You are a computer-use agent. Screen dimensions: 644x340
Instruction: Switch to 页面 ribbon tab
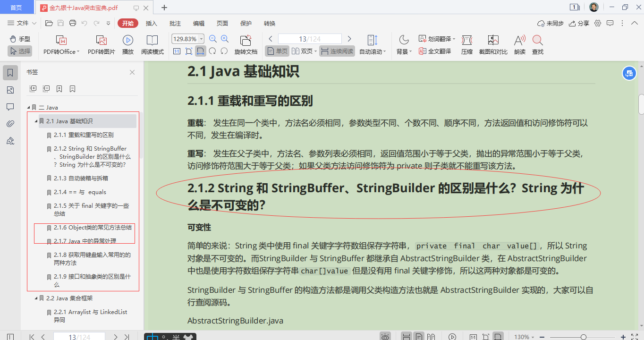click(222, 23)
